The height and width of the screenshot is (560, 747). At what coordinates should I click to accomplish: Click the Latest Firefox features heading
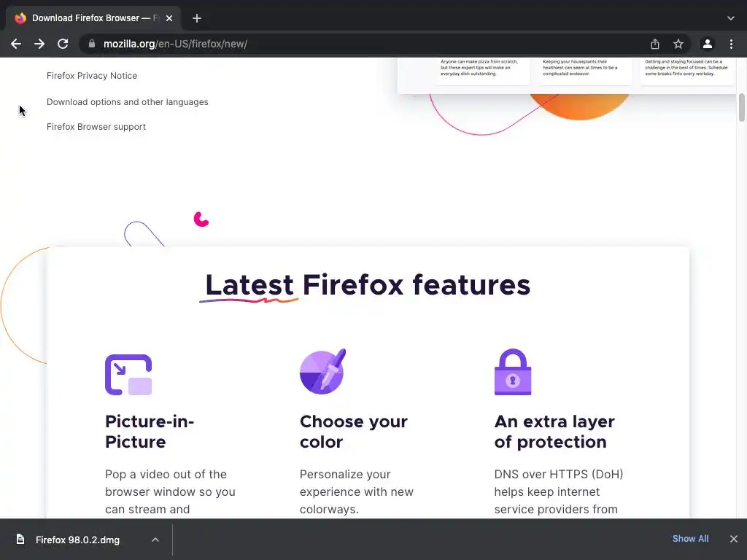(x=368, y=285)
